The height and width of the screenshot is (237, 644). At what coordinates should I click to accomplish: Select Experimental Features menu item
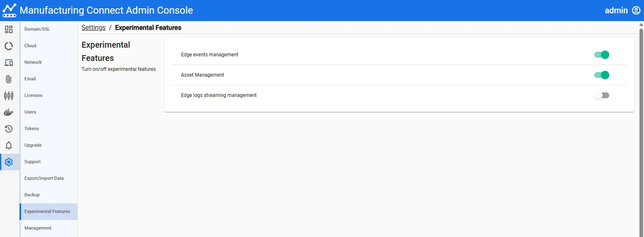tap(48, 212)
